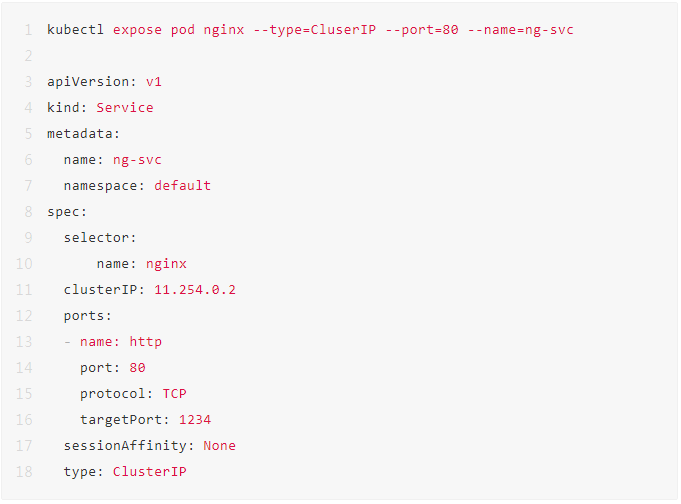Click the TCP protocol value
681x504 pixels.
click(x=174, y=394)
